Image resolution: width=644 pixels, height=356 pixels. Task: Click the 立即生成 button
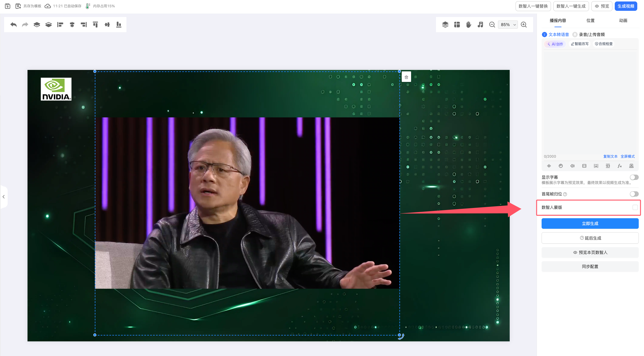coord(590,223)
